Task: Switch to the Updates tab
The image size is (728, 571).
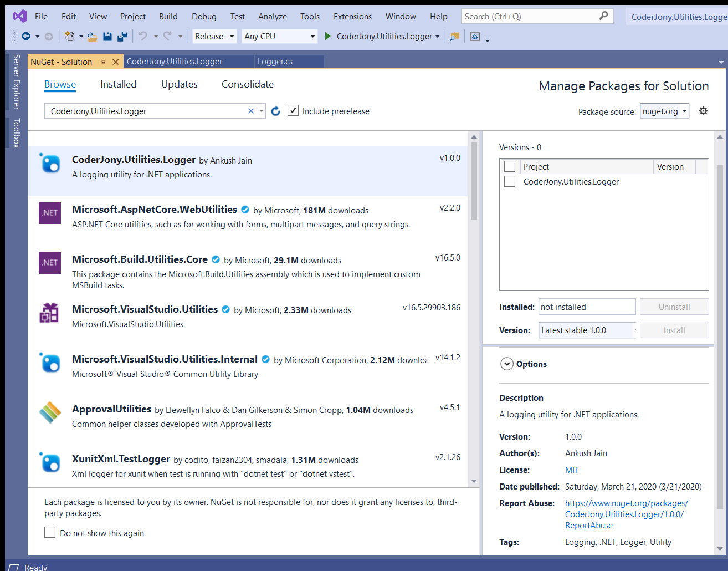Action: 180,84
